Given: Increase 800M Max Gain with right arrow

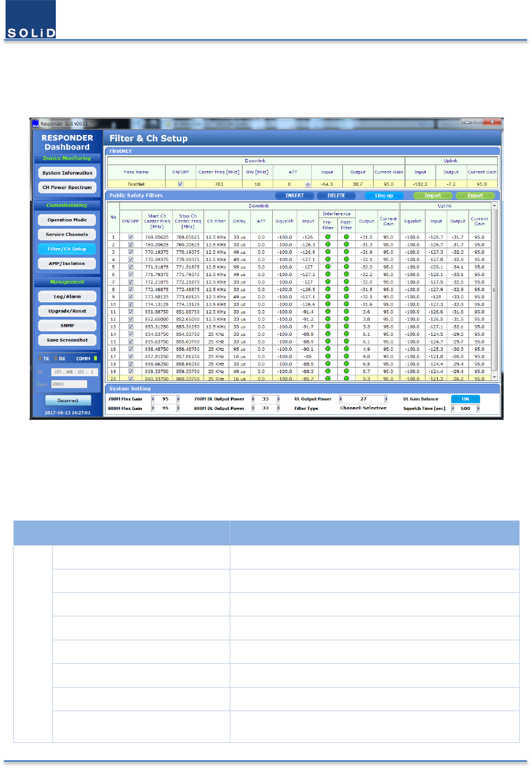Looking at the screenshot, I should click(178, 408).
